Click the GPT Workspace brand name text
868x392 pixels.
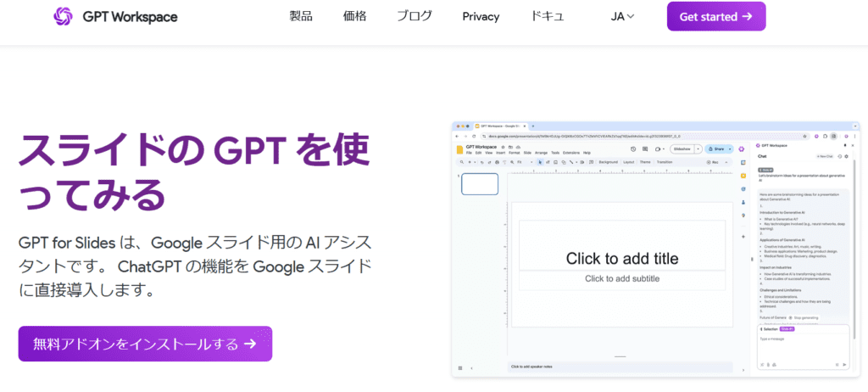point(130,17)
